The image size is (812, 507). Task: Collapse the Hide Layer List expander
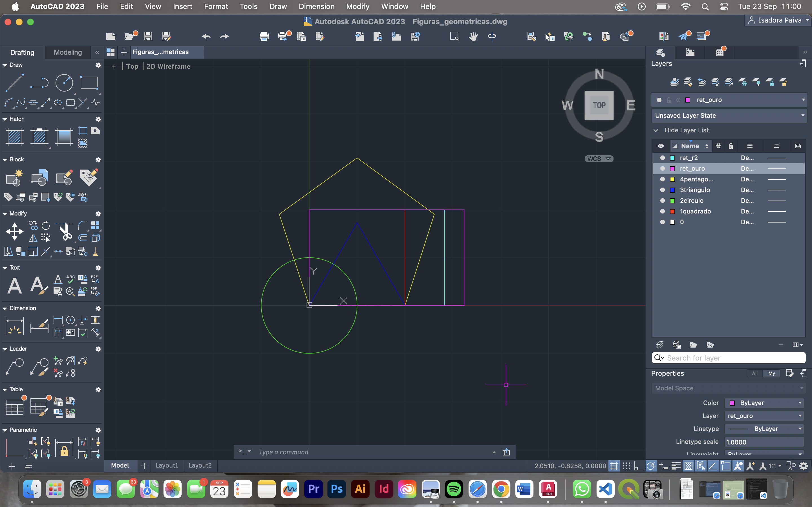pos(656,130)
